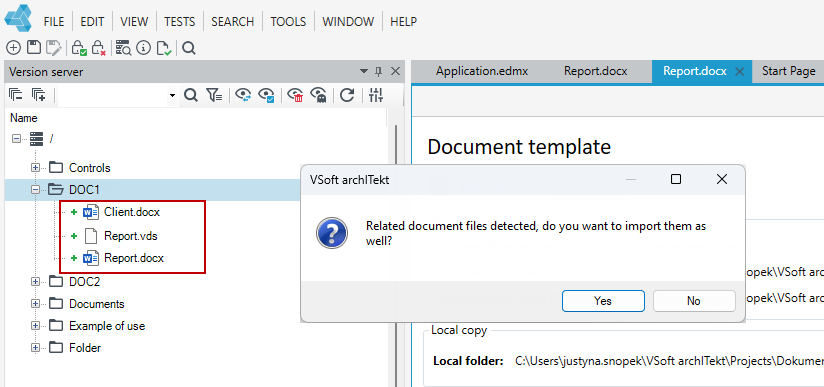Open the SEARCH menu
Screen dimensions: 824x387
click(232, 22)
